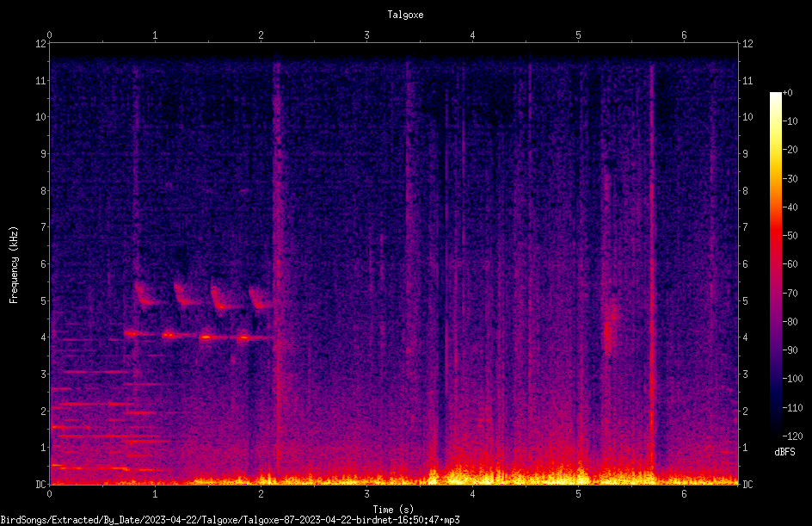This screenshot has height=526, width=812.
Task: Click the first 5 kHz chirp after 0.8 seconds
Action: pos(144,294)
